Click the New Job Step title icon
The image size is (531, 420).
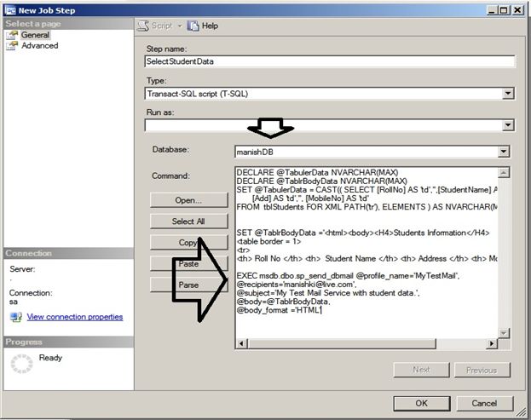point(10,10)
